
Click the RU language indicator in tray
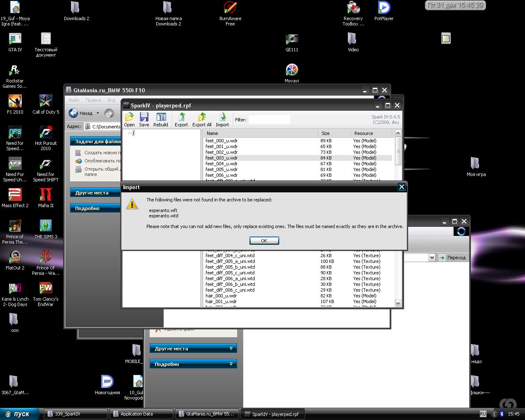483,414
